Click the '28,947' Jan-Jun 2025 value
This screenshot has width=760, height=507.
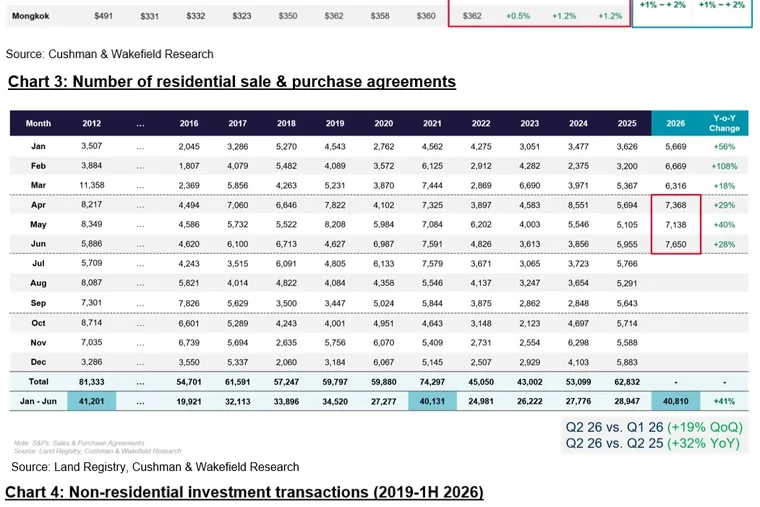click(627, 401)
